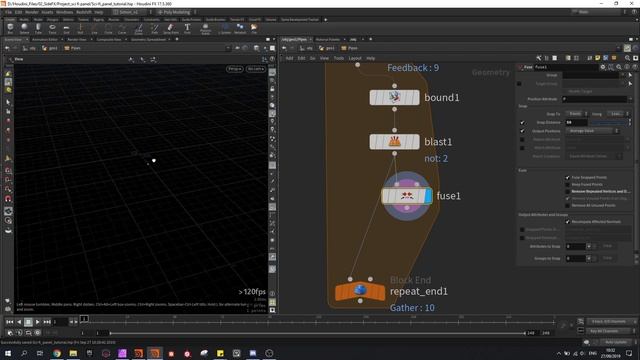Open the Render menu
640x360 pixels.
(32, 12)
